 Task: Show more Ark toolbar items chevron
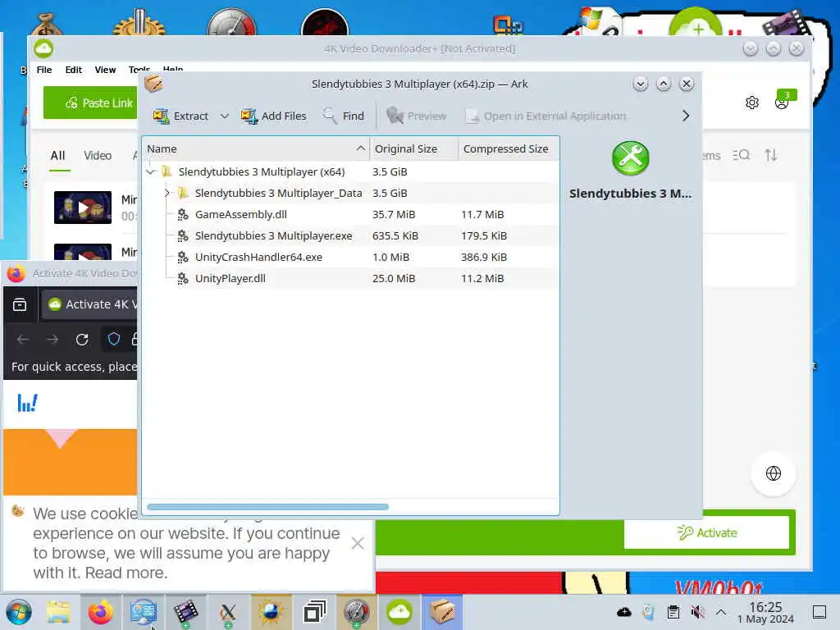click(x=686, y=116)
